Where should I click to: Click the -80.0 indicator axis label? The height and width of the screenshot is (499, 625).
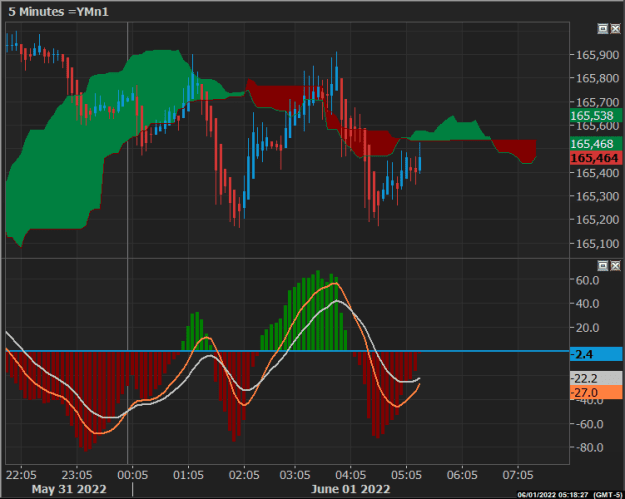pos(590,448)
